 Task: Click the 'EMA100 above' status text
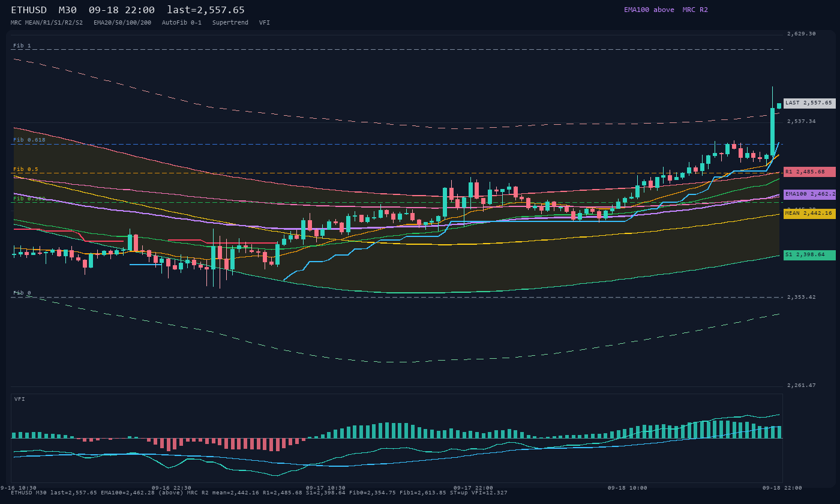649,10
